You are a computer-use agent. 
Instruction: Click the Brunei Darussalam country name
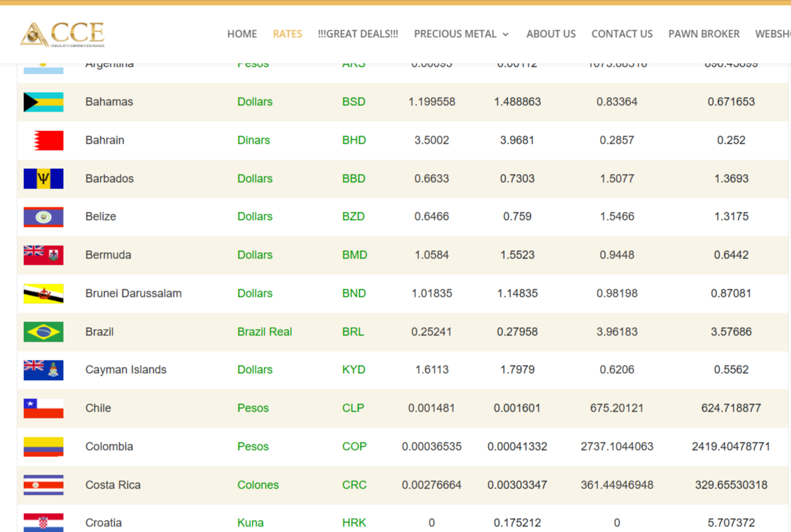pyautogui.click(x=134, y=293)
